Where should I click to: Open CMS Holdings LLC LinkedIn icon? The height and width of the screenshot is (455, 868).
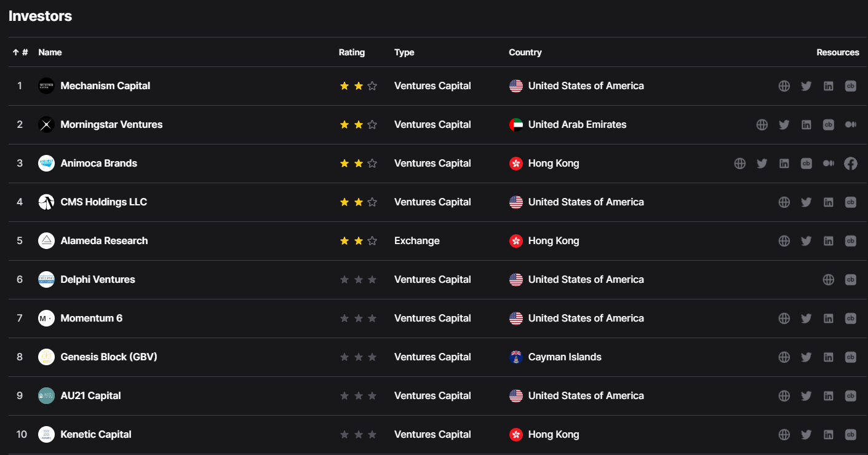tap(828, 202)
